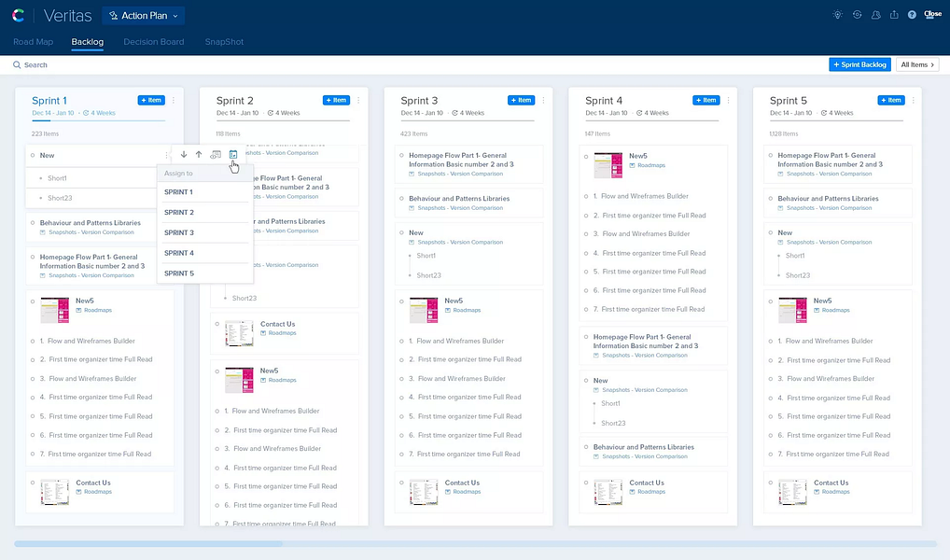The width and height of the screenshot is (950, 560).
Task: Open Sprint 1 column kebab menu
Action: pyautogui.click(x=174, y=100)
